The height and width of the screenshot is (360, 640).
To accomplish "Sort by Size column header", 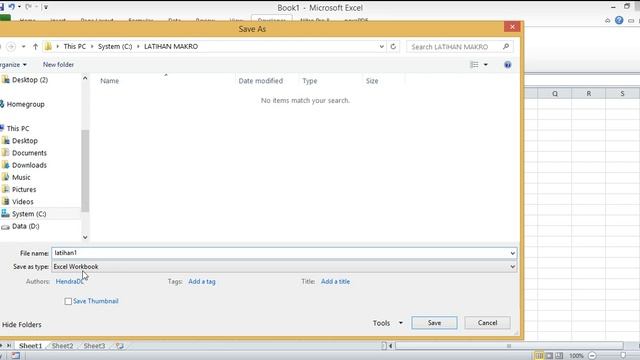I will tap(372, 81).
